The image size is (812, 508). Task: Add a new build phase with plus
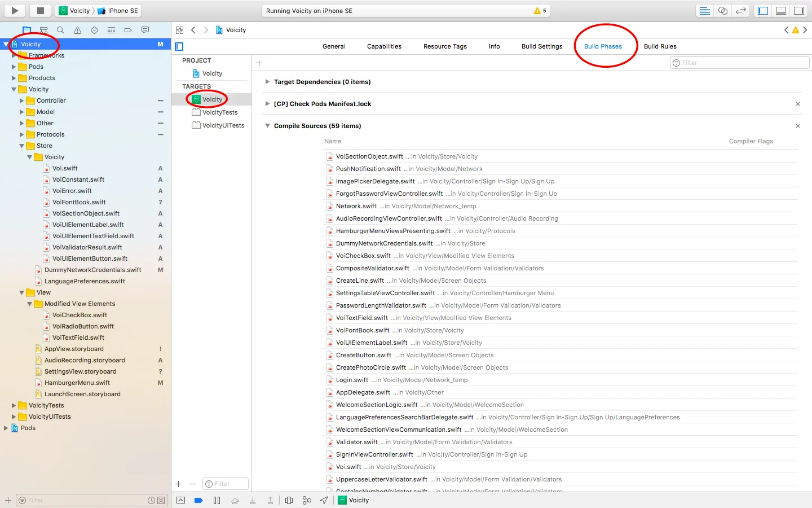pyautogui.click(x=259, y=63)
